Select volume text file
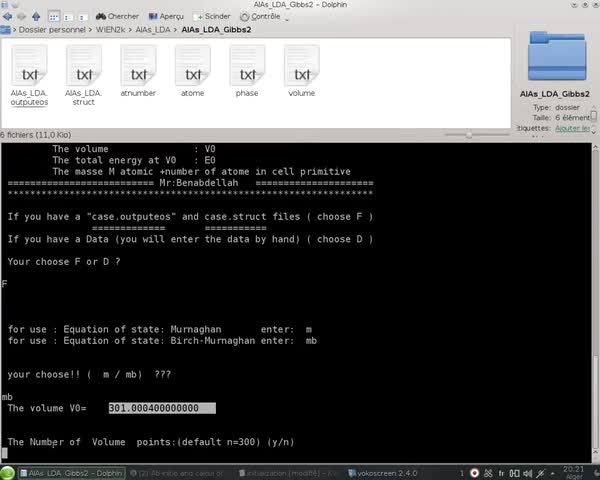The height and width of the screenshot is (480, 600). pos(302,71)
